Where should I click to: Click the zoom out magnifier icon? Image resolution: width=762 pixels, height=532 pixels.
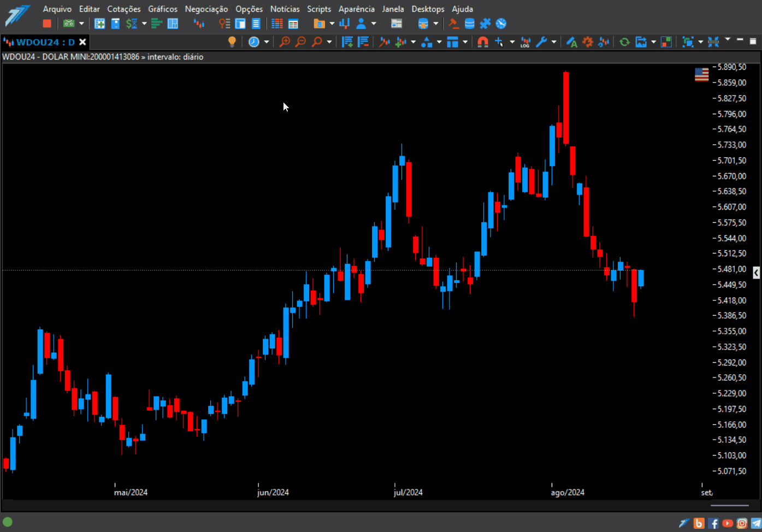(x=300, y=42)
